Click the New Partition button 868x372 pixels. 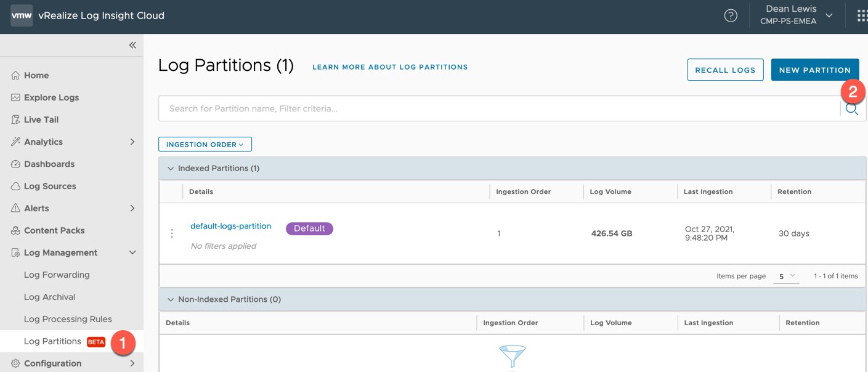(x=815, y=70)
